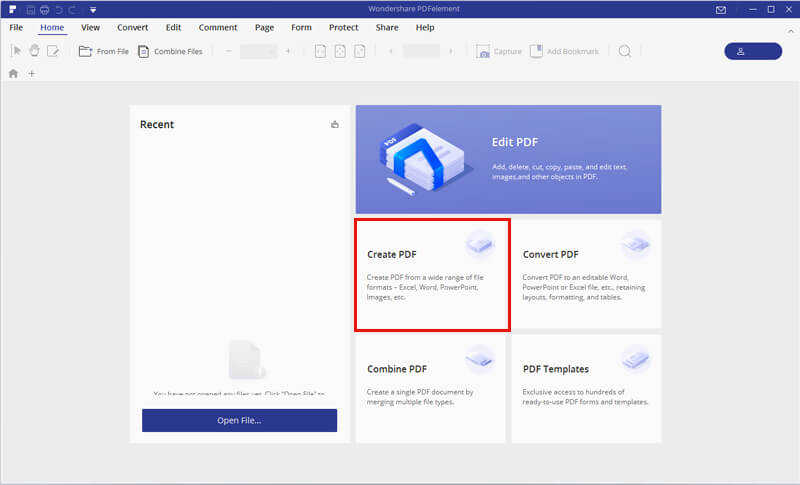Go to previous page arrow
The image size is (800, 485).
coord(391,51)
